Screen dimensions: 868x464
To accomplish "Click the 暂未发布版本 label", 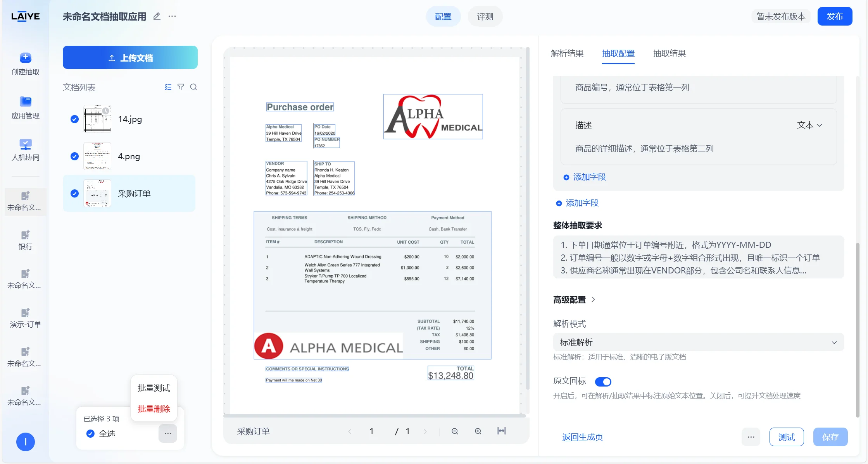I will point(781,16).
